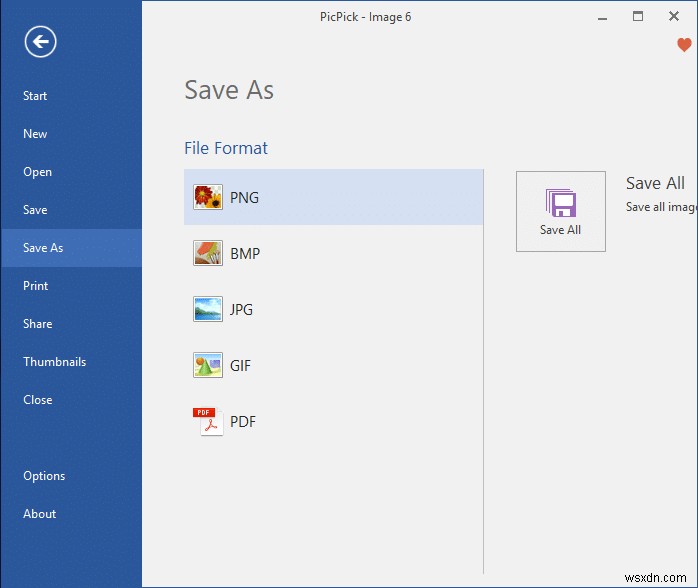Click Save in the sidebar menu

click(x=71, y=210)
